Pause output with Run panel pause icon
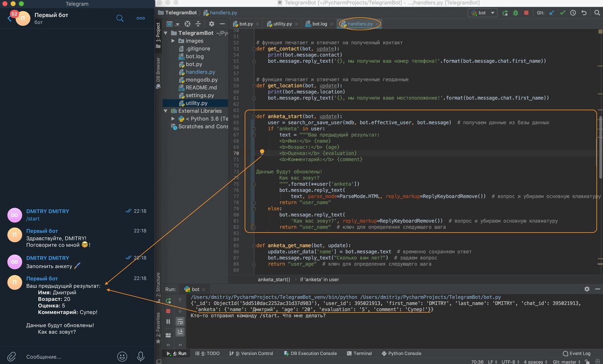This screenshot has width=603, height=364. tap(168, 321)
